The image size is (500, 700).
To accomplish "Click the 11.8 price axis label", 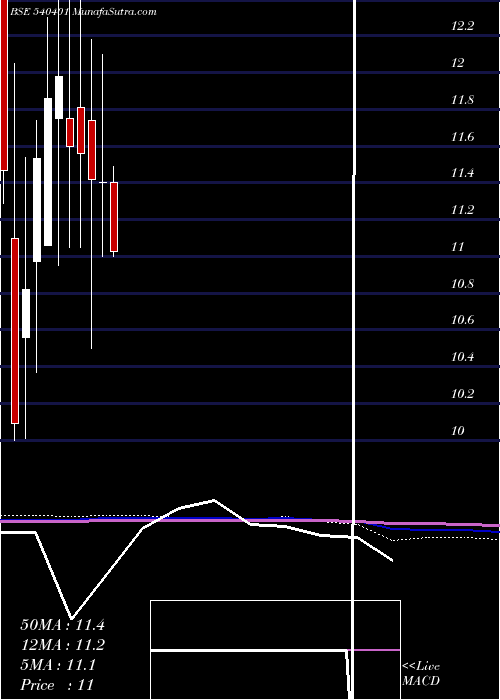I will pyautogui.click(x=462, y=100).
